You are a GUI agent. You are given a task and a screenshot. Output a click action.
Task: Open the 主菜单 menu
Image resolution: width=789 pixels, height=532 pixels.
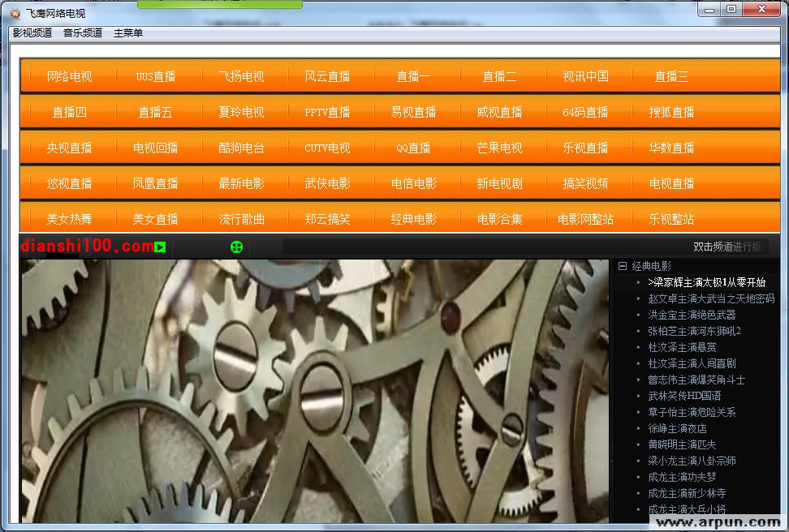point(127,33)
